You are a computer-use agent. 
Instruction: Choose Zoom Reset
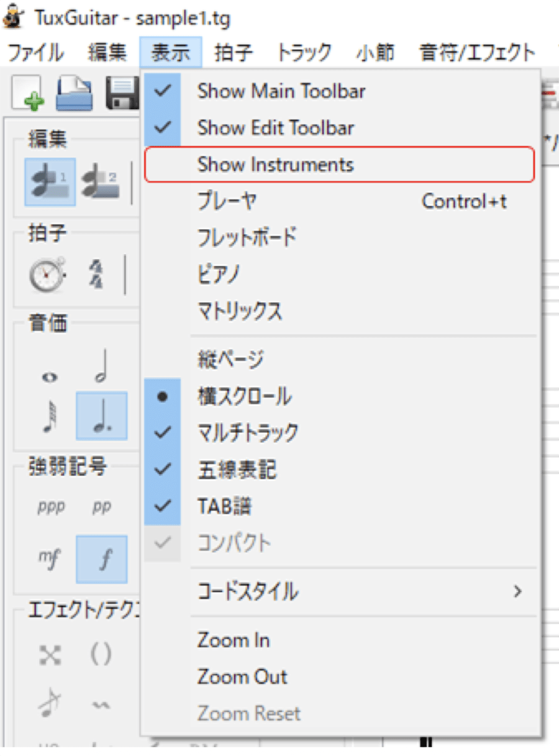click(340, 713)
